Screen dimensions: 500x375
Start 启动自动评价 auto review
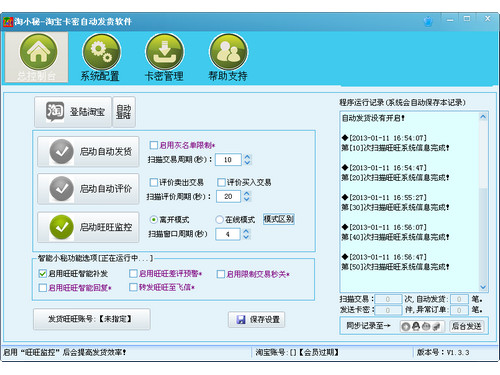[x=88, y=189]
